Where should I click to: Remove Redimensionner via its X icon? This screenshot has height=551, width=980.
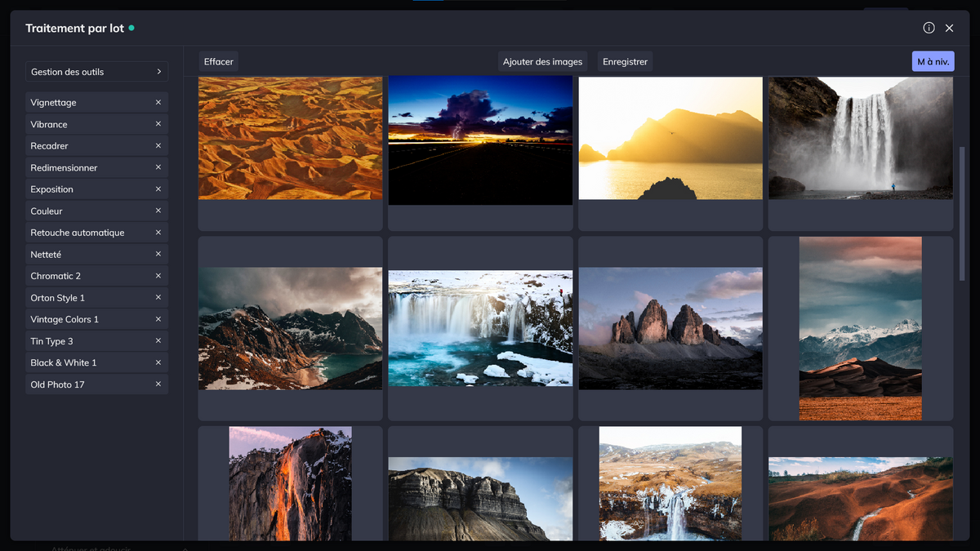pyautogui.click(x=158, y=167)
